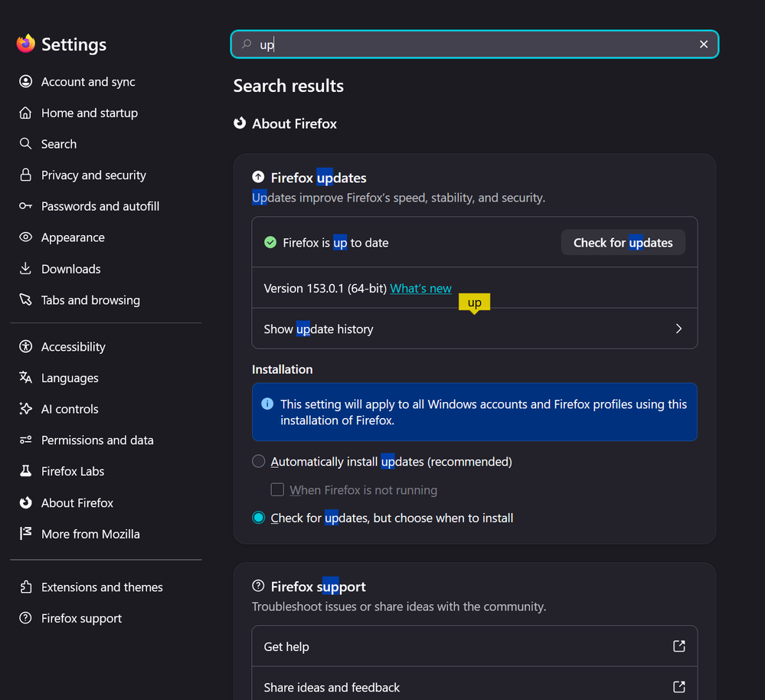Click the Extensions and themes puzzle icon
Screen dimensions: 765x700
pyautogui.click(x=25, y=587)
